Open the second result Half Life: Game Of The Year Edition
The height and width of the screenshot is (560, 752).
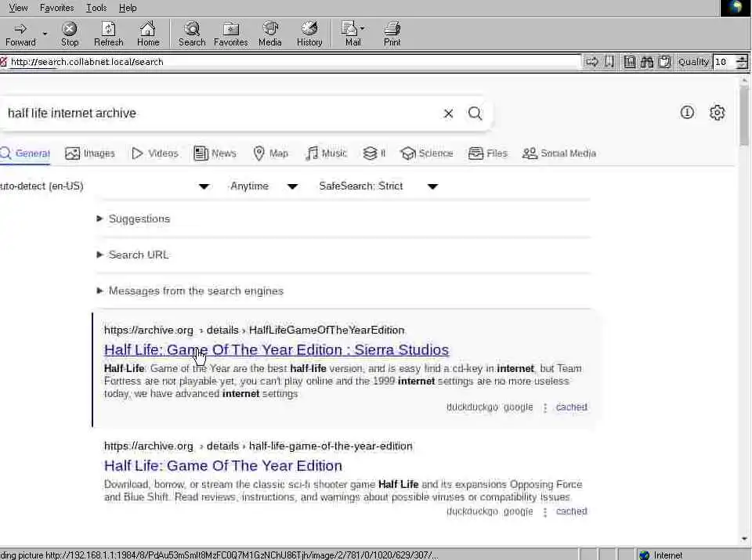click(223, 465)
